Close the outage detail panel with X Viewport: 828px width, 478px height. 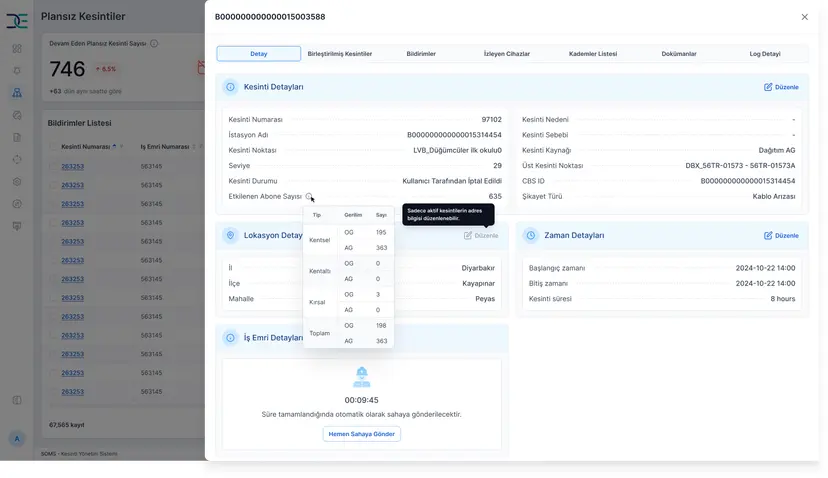click(x=804, y=17)
